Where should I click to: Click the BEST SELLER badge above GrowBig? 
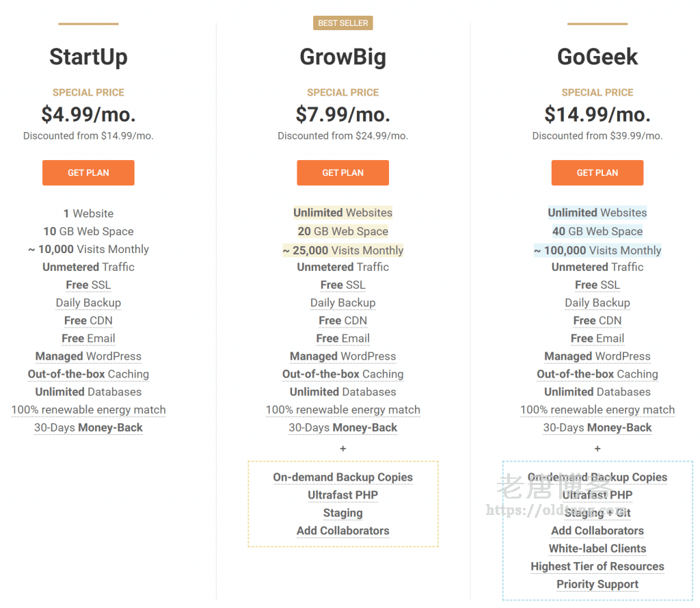[343, 23]
